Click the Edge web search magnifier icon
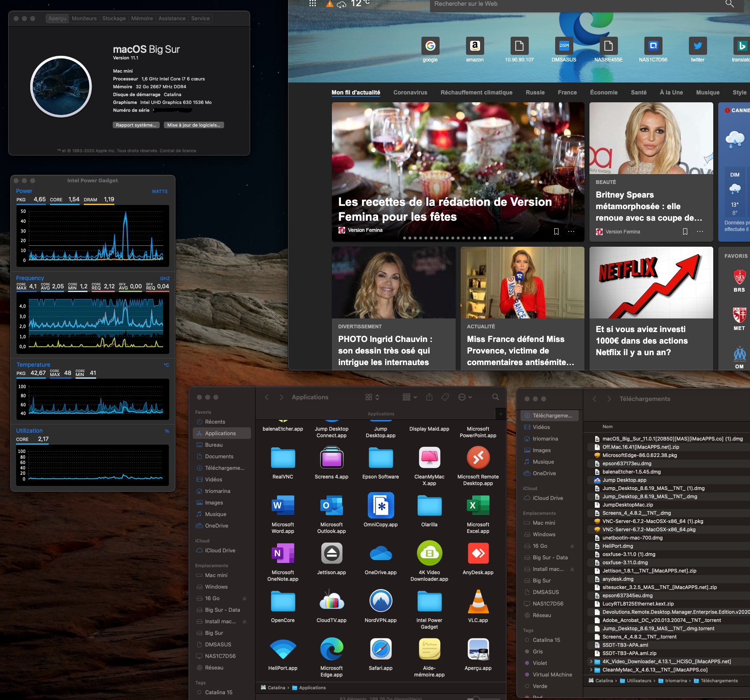 point(729,4)
